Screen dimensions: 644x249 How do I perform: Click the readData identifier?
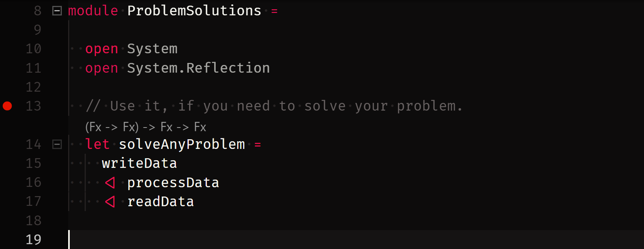point(160,202)
